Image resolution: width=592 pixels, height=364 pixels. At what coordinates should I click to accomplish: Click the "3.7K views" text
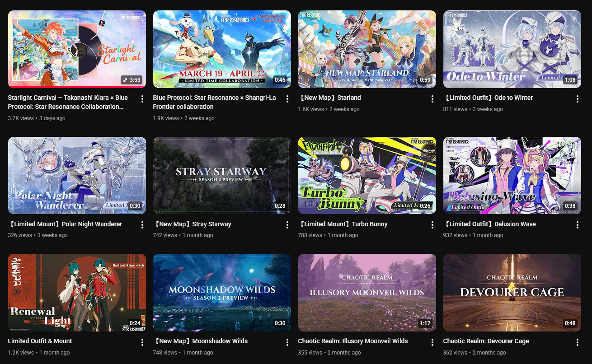point(21,118)
